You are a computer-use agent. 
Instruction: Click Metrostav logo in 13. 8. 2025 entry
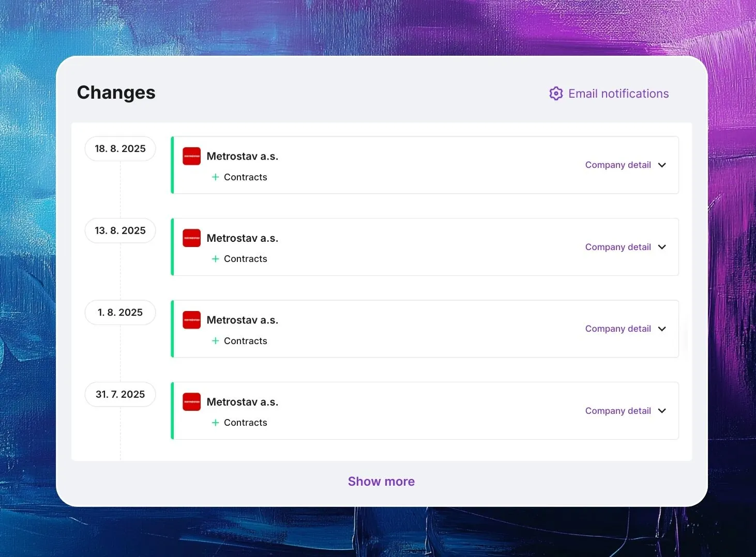point(191,238)
